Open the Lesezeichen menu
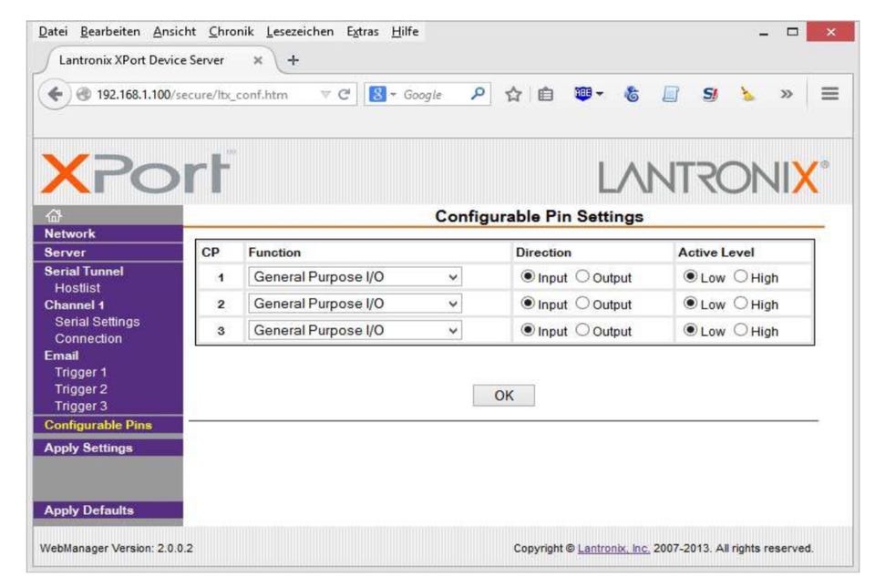875x588 pixels. (300, 32)
